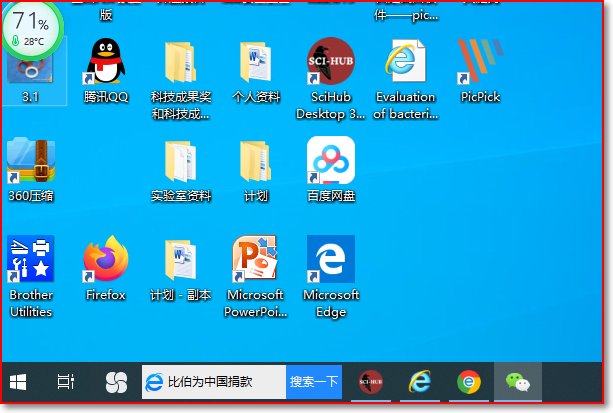Image resolution: width=613 pixels, height=413 pixels.
Task: Open Chrome from the taskbar
Action: 468,382
